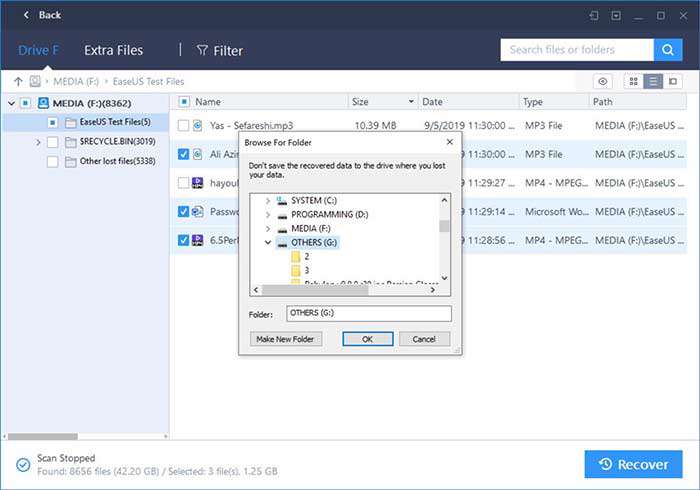The image size is (700, 490).
Task: Uncheck the Passw document checkbox
Action: click(x=183, y=212)
